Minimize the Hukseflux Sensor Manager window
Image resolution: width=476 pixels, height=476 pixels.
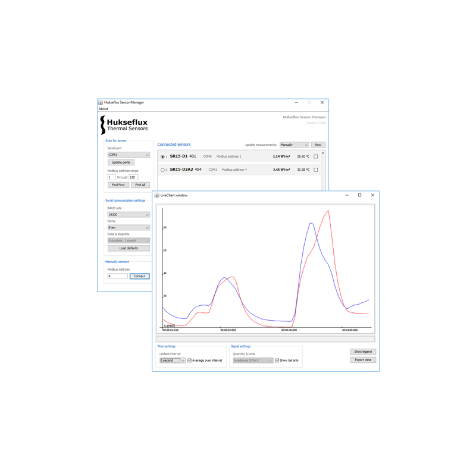(296, 102)
